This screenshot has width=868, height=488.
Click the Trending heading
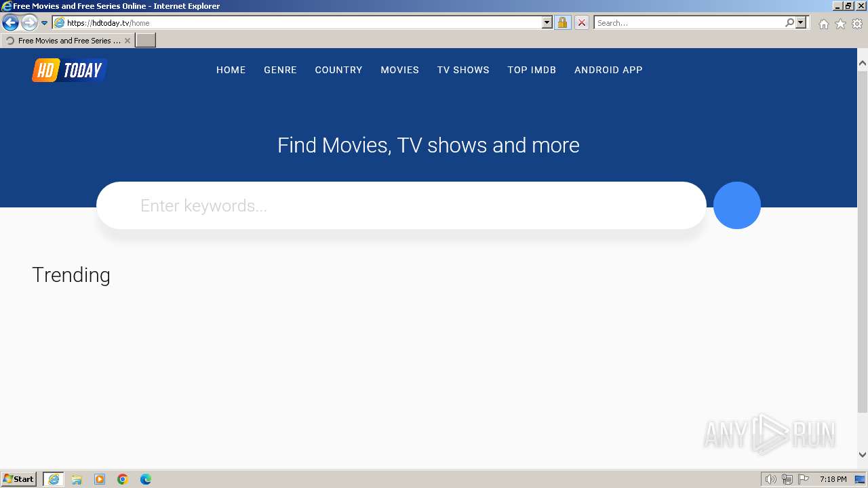click(71, 274)
